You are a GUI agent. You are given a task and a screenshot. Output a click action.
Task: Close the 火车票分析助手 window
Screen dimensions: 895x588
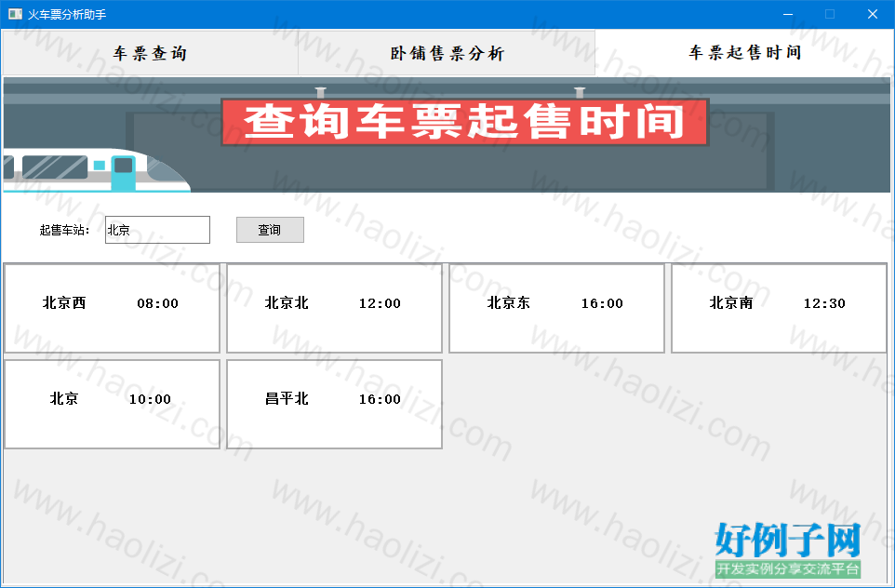[872, 14]
